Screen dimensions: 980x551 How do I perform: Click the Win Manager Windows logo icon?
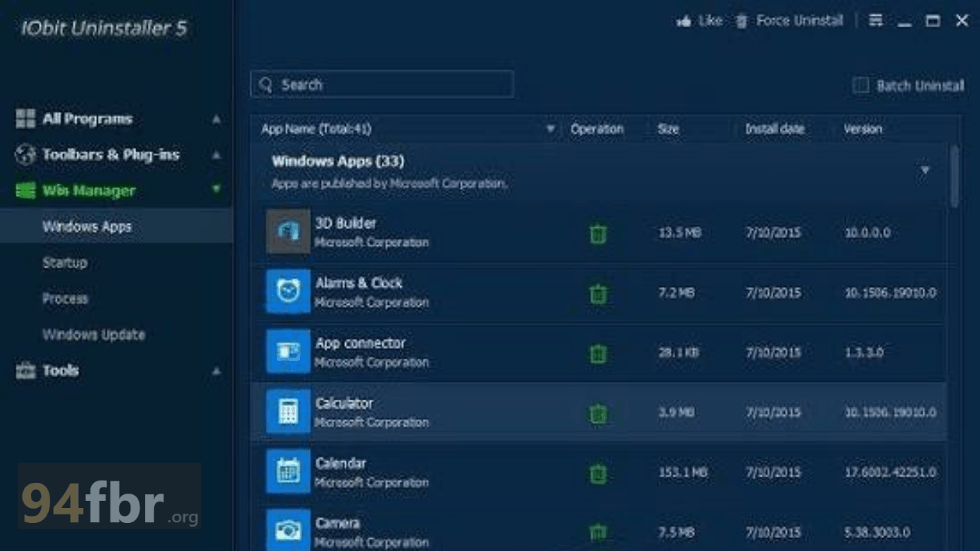pyautogui.click(x=25, y=191)
